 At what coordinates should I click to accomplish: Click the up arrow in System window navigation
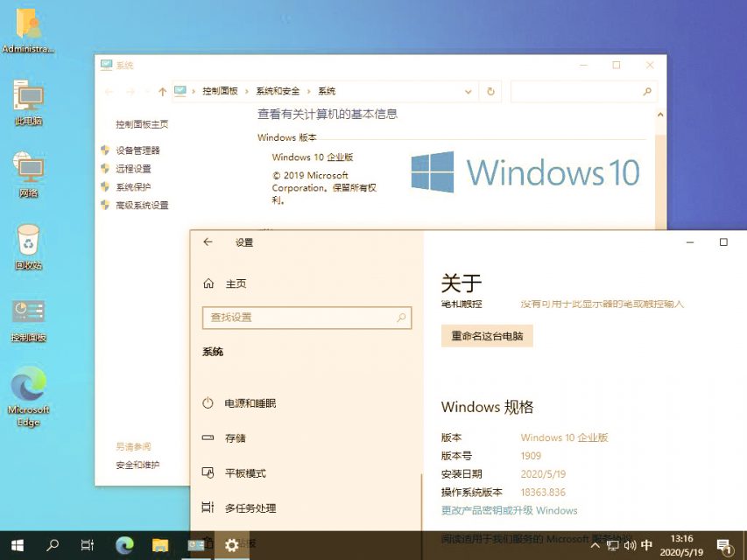point(163,91)
